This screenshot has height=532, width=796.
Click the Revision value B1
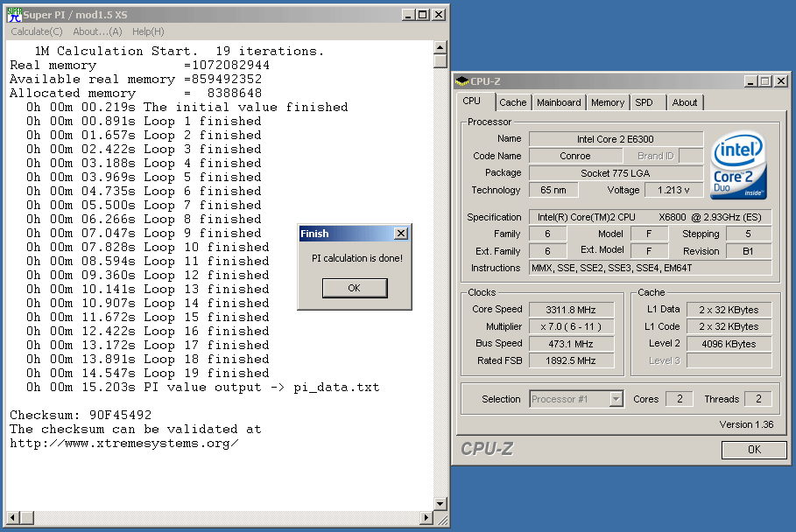(749, 251)
